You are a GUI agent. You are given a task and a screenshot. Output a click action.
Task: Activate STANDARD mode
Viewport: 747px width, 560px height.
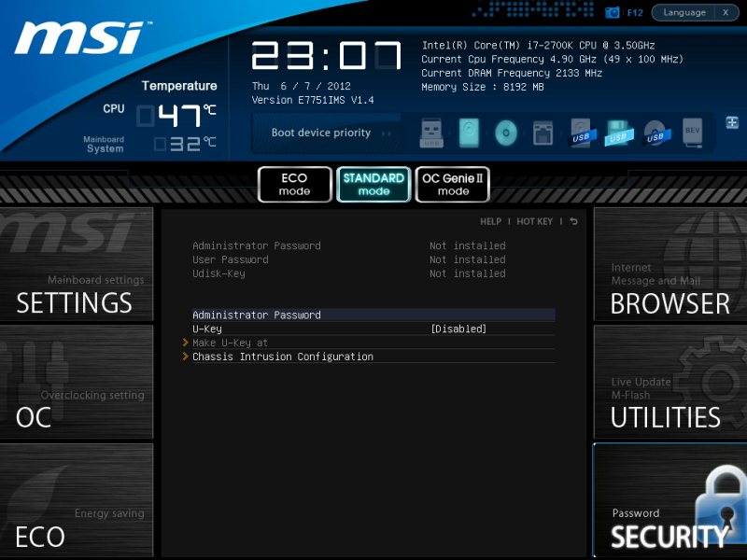point(373,184)
